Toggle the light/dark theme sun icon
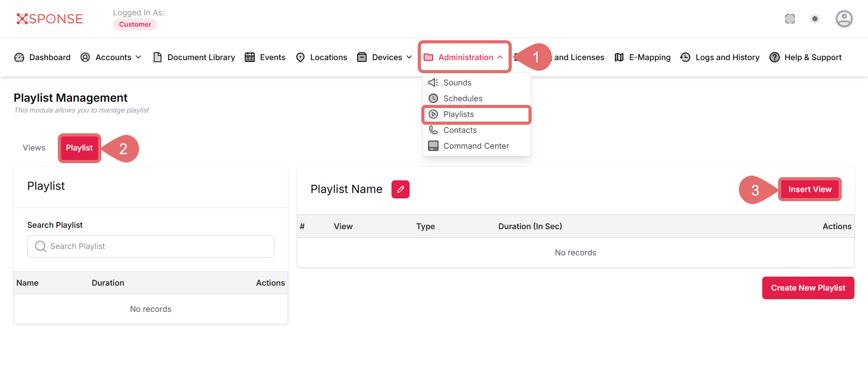Viewport: 868px width, 367px height. (x=815, y=19)
